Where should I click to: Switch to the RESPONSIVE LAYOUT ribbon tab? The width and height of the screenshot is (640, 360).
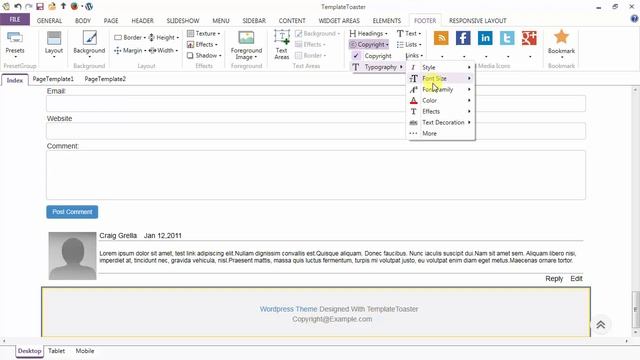[x=478, y=20]
